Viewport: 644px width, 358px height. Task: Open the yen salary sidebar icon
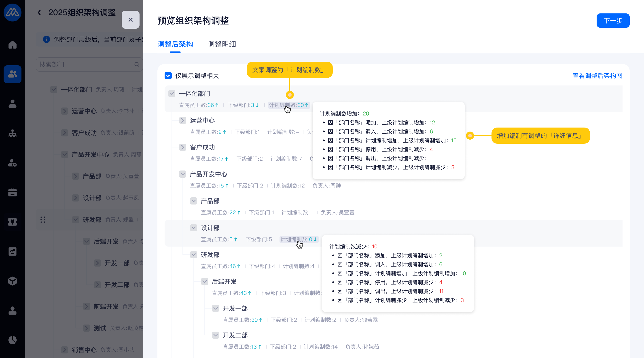pyautogui.click(x=12, y=222)
